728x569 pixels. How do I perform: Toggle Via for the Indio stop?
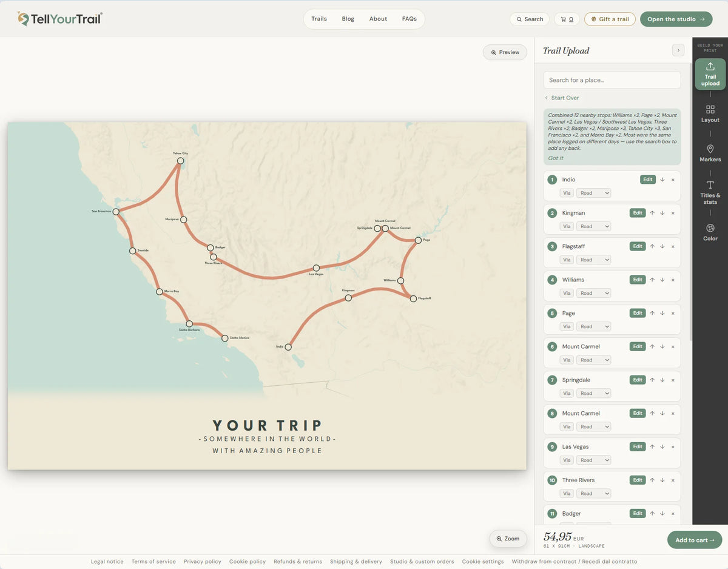point(567,193)
